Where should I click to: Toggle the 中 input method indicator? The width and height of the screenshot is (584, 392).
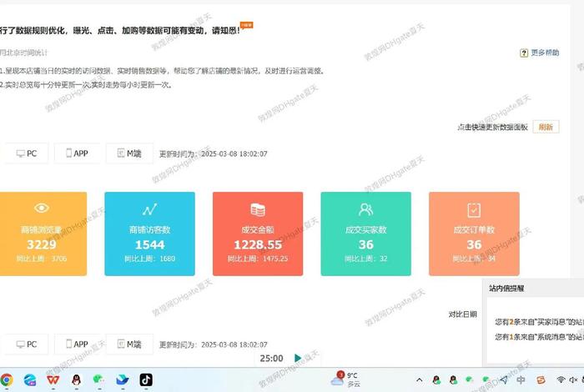(x=521, y=379)
